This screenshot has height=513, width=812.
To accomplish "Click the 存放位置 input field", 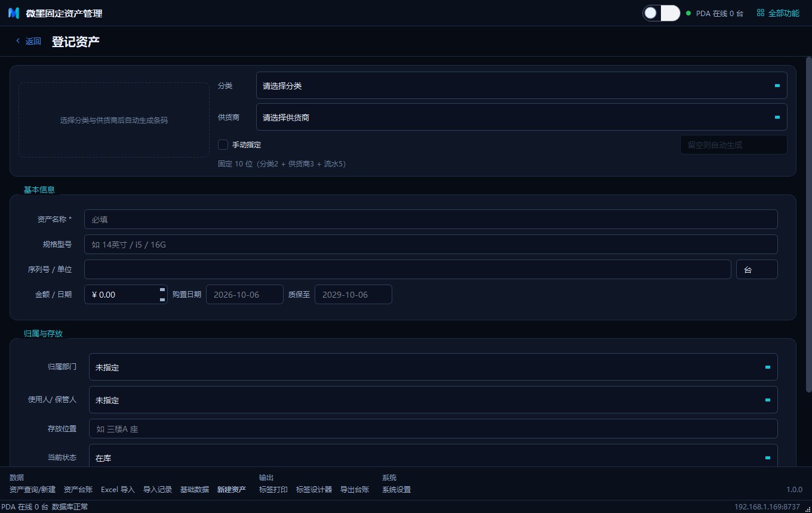I will click(x=433, y=429).
